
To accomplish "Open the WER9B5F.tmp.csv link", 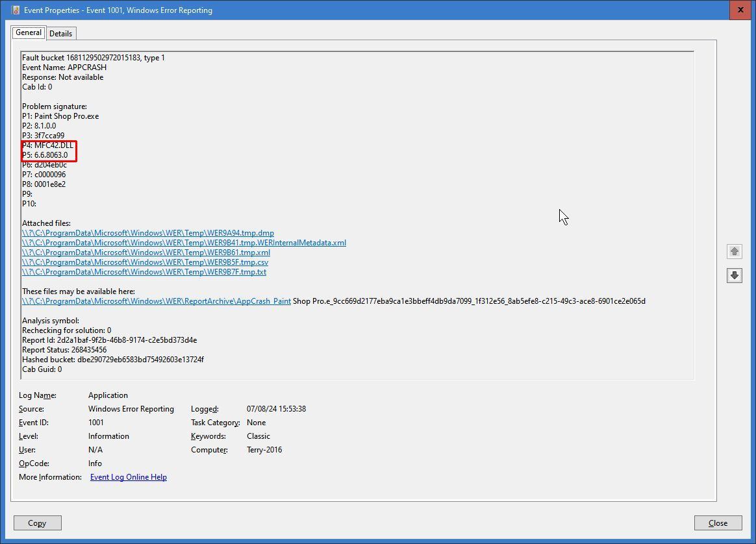I will pyautogui.click(x=145, y=262).
